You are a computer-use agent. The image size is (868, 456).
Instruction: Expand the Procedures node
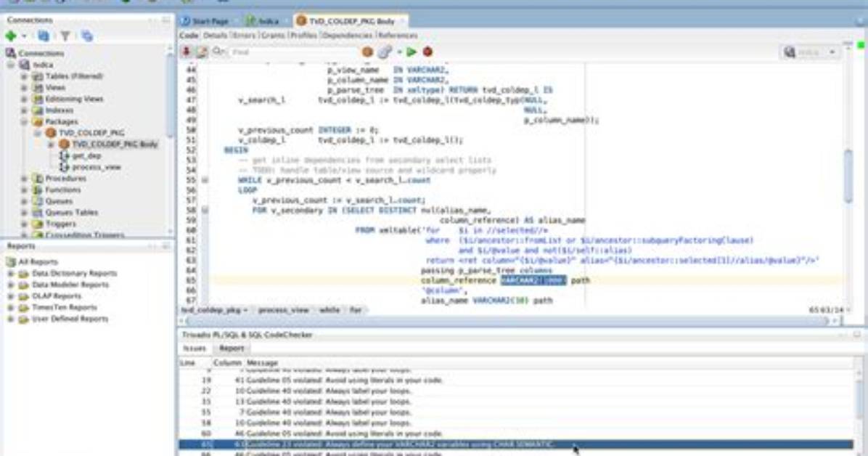click(24, 179)
